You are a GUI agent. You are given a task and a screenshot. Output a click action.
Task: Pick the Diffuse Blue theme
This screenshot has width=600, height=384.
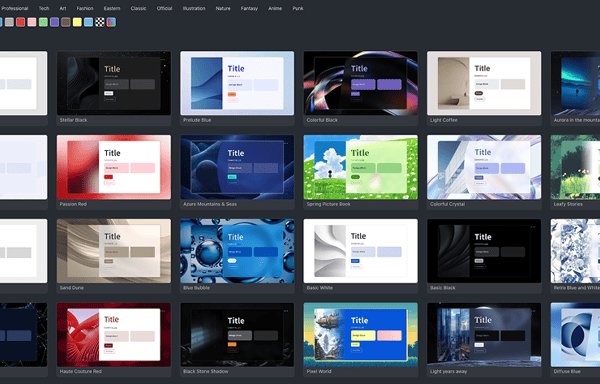[x=575, y=340]
